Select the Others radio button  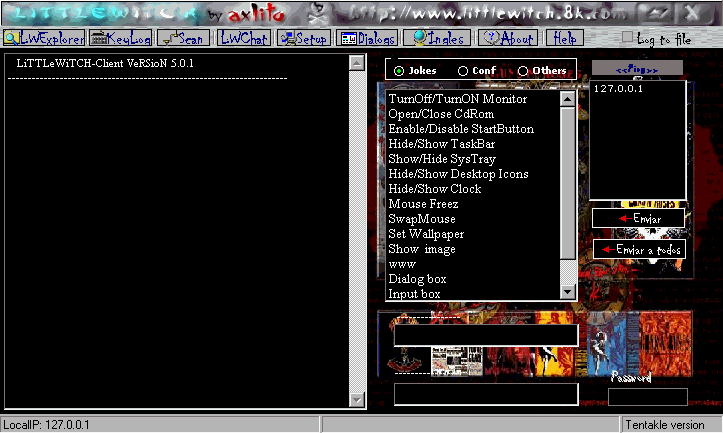(x=523, y=71)
